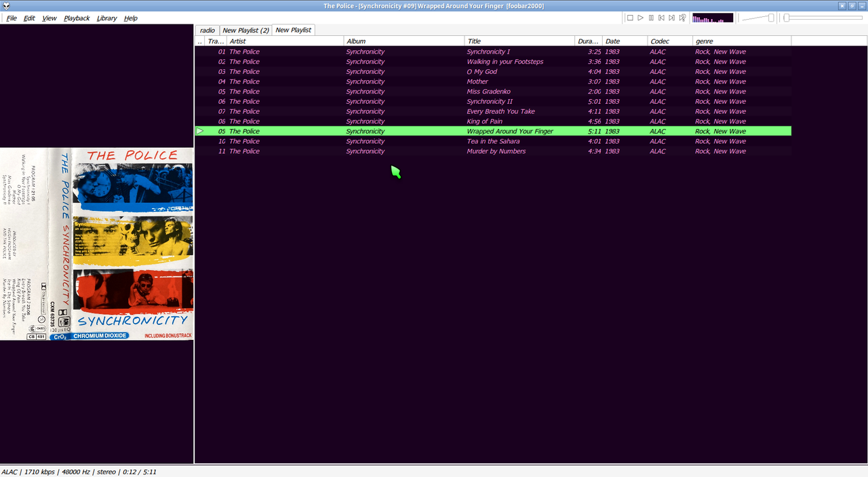Restore the foobar2000 window size
This screenshot has width=868, height=477.
(852, 6)
